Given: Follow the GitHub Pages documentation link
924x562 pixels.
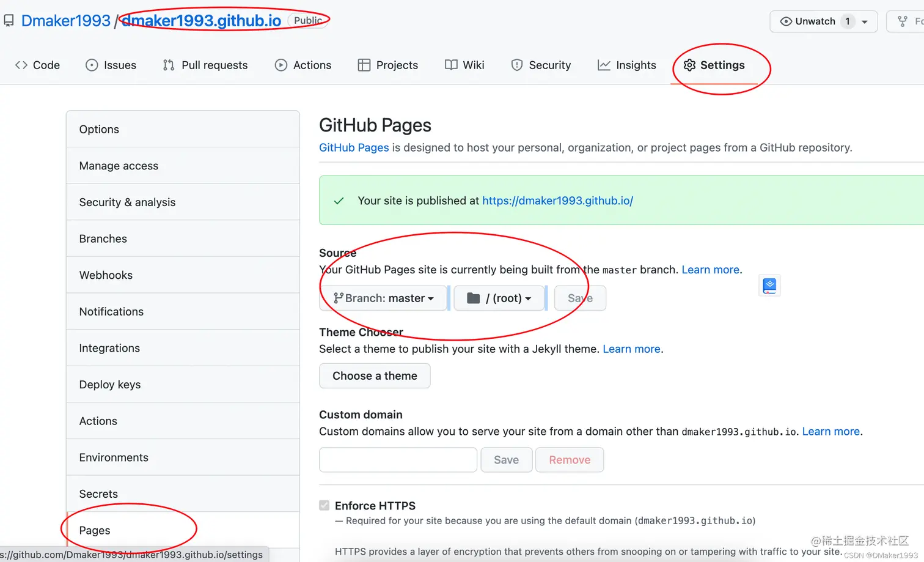Looking at the screenshot, I should (354, 147).
